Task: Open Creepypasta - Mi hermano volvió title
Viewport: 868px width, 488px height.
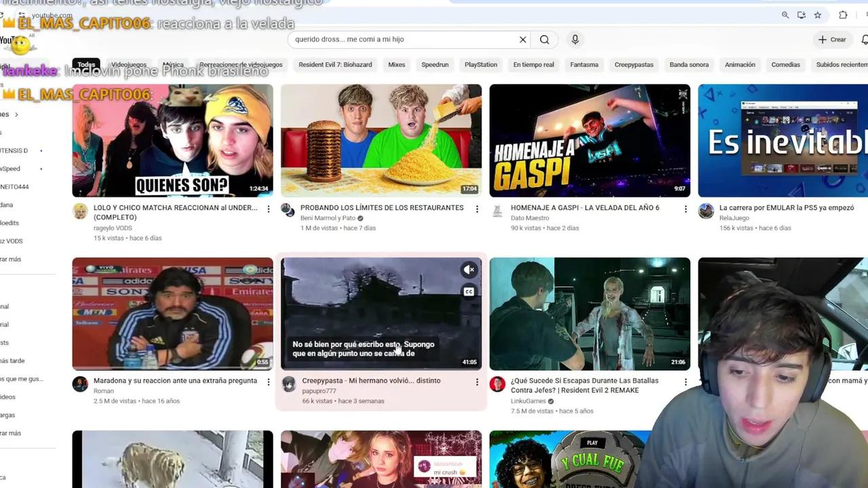Action: pyautogui.click(x=371, y=381)
